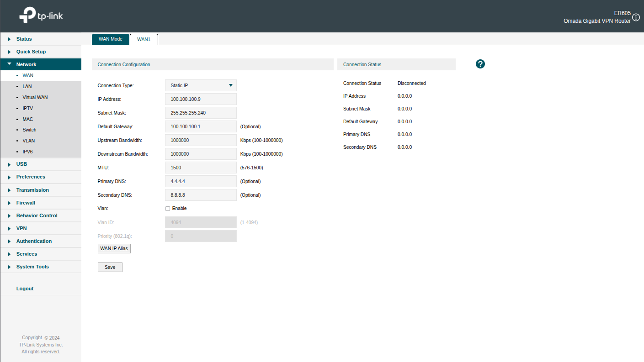Open the device info icon
Image resolution: width=644 pixels, height=362 pixels.
636,17
